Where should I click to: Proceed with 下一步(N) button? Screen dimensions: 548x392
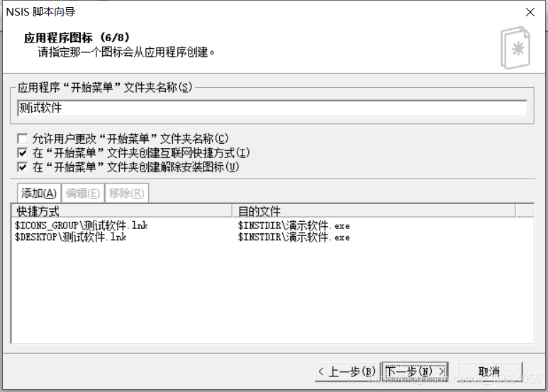415,371
